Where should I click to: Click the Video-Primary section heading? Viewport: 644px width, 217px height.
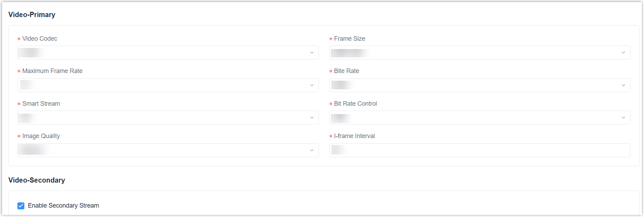[x=32, y=15]
